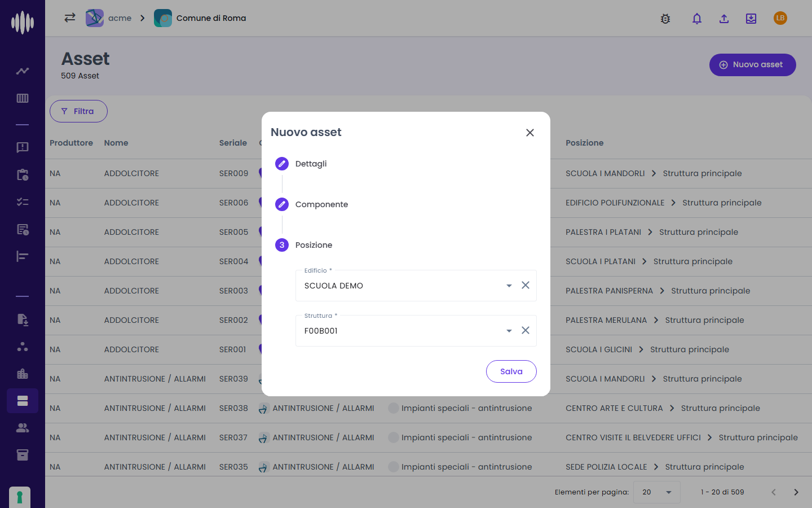Viewport: 812px width, 508px height.
Task: Click the Edificio SCUOLA DEMO field
Action: coord(416,286)
